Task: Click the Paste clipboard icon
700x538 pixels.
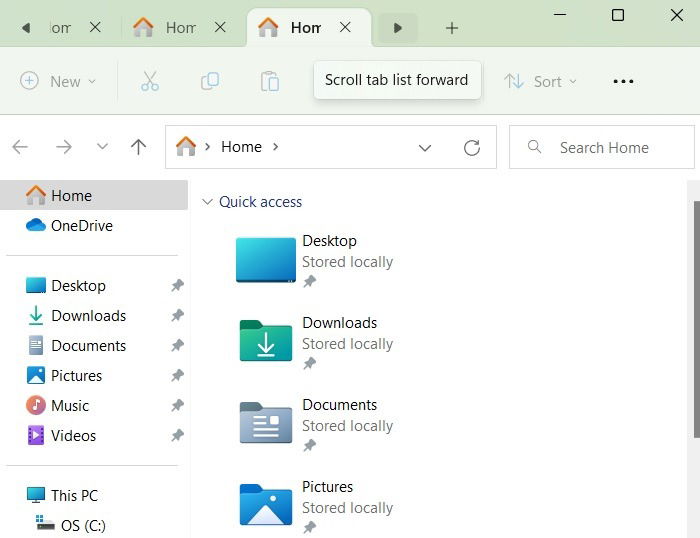Action: point(270,81)
